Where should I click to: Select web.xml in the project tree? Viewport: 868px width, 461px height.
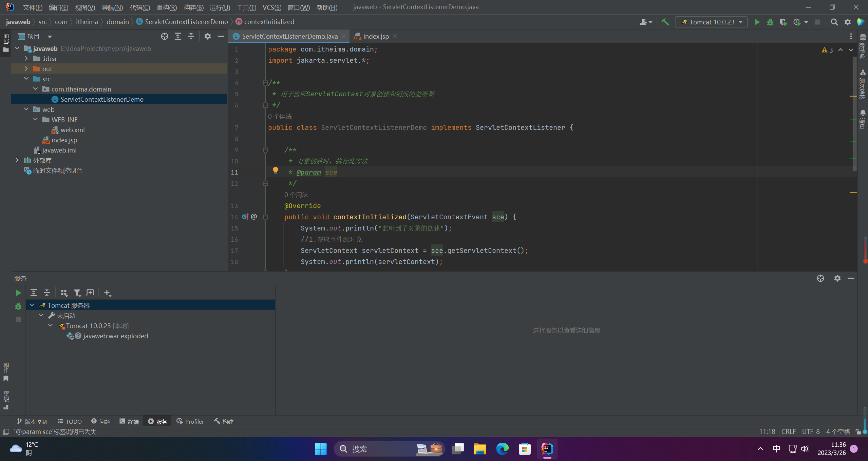point(72,130)
